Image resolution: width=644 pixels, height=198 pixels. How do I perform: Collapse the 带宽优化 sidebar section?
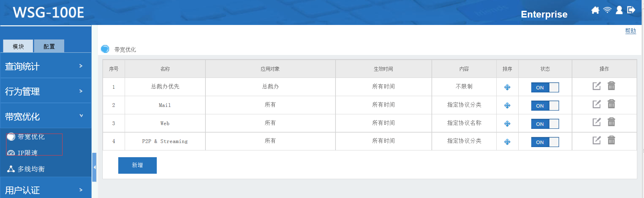click(x=46, y=116)
